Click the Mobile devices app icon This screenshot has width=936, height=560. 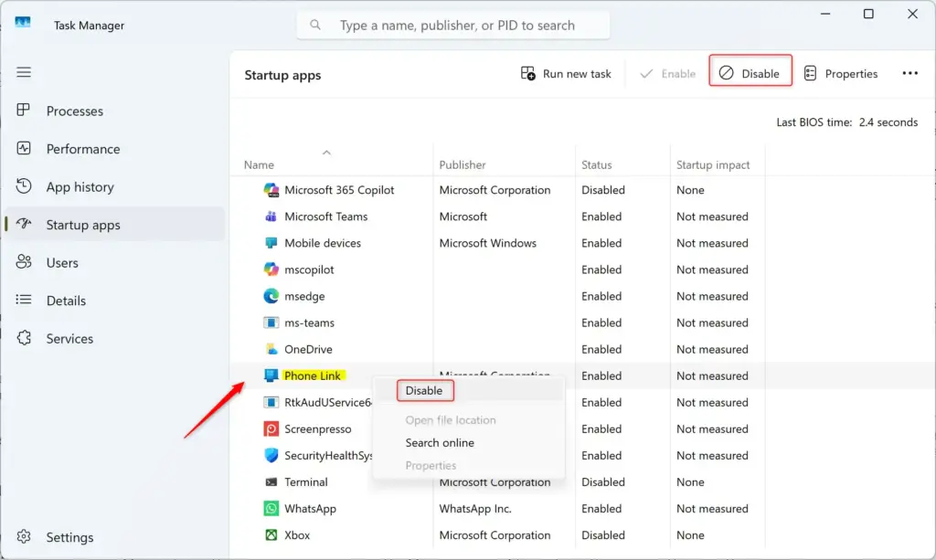tap(271, 243)
